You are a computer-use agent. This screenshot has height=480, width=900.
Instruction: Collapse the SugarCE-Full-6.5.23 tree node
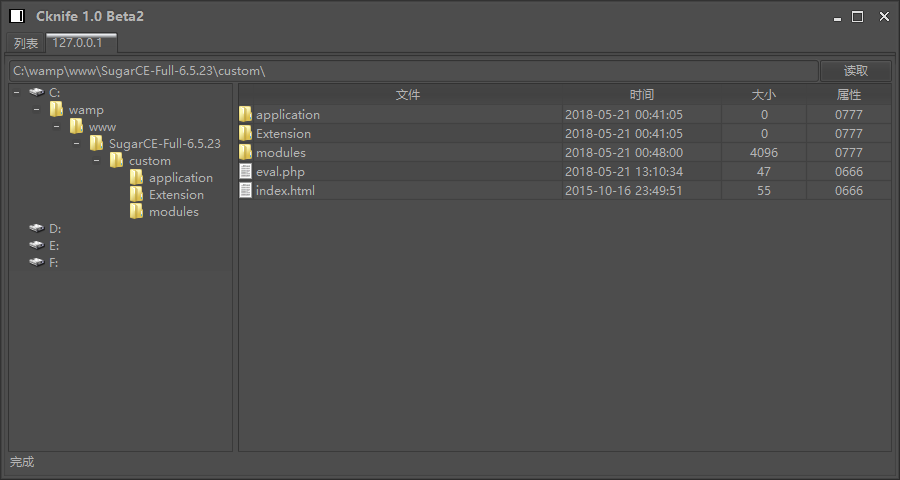(76, 143)
